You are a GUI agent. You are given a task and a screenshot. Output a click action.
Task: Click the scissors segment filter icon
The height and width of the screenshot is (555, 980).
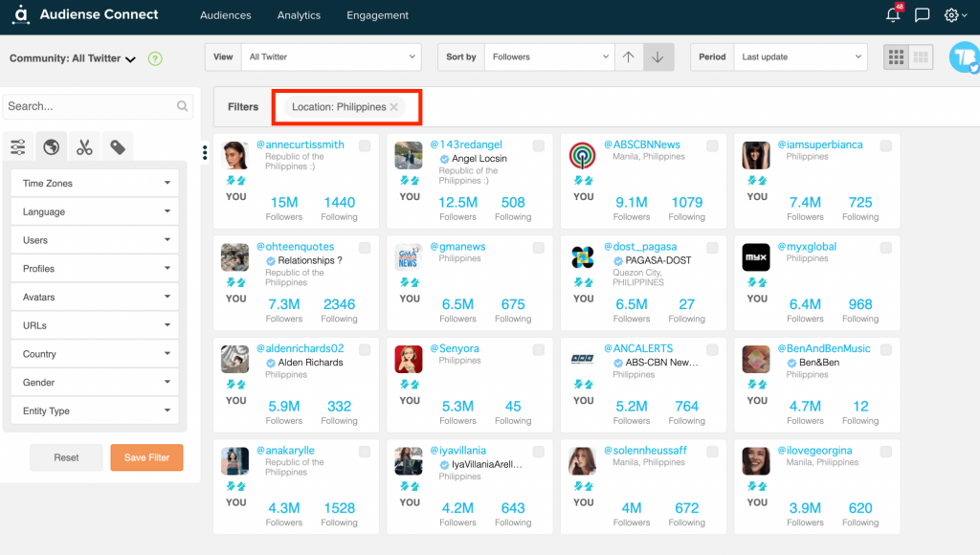tap(84, 146)
